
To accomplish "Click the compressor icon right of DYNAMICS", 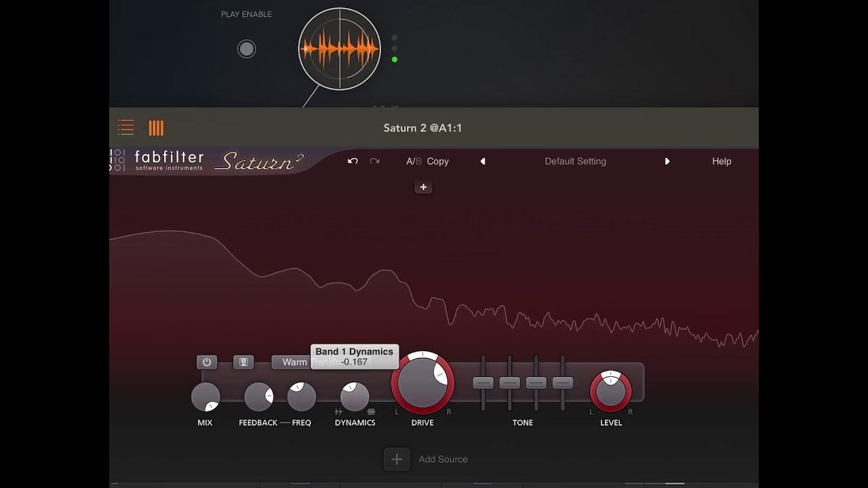I will 371,411.
